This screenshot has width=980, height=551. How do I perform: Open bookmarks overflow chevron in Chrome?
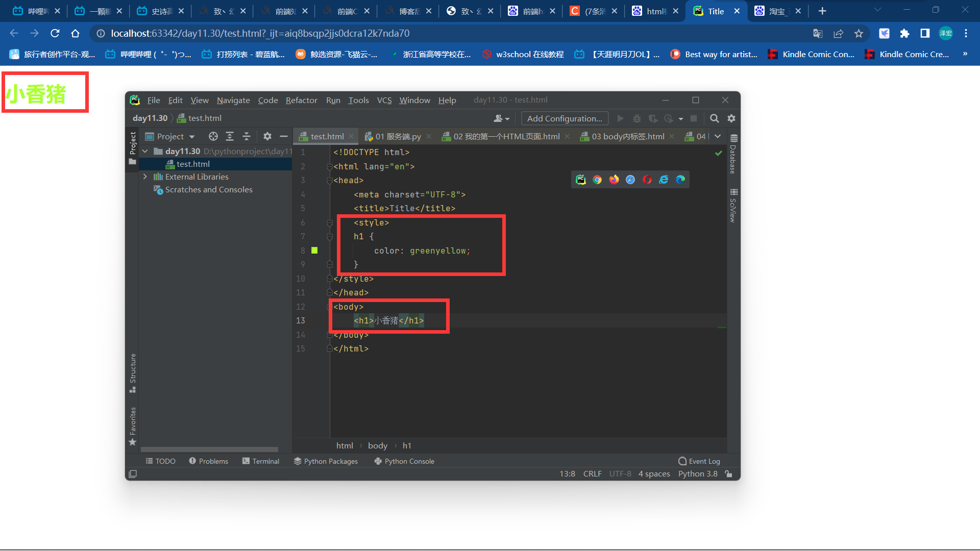point(965,54)
